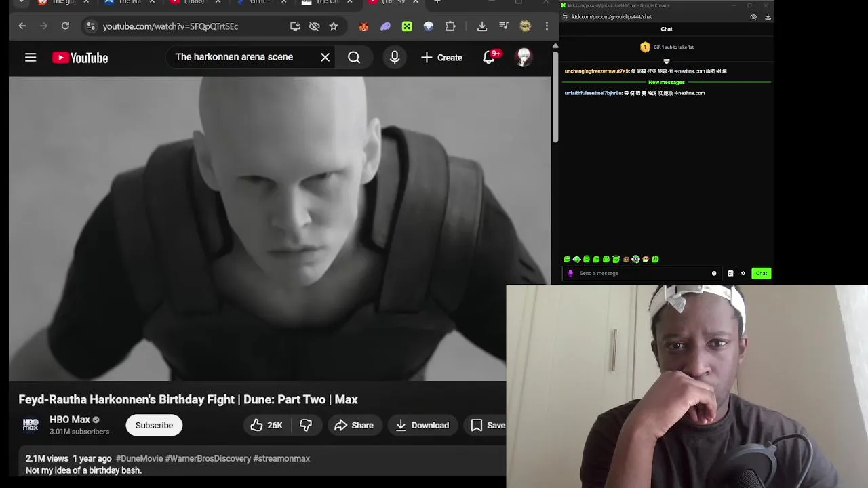Bookmark this page with star icon
The height and width of the screenshot is (488, 868).
click(x=334, y=26)
